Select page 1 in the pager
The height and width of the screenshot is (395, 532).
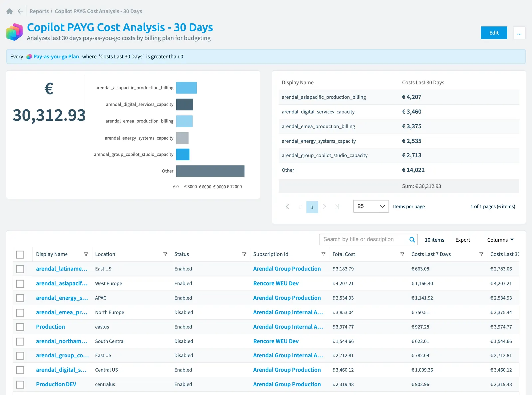pos(312,207)
